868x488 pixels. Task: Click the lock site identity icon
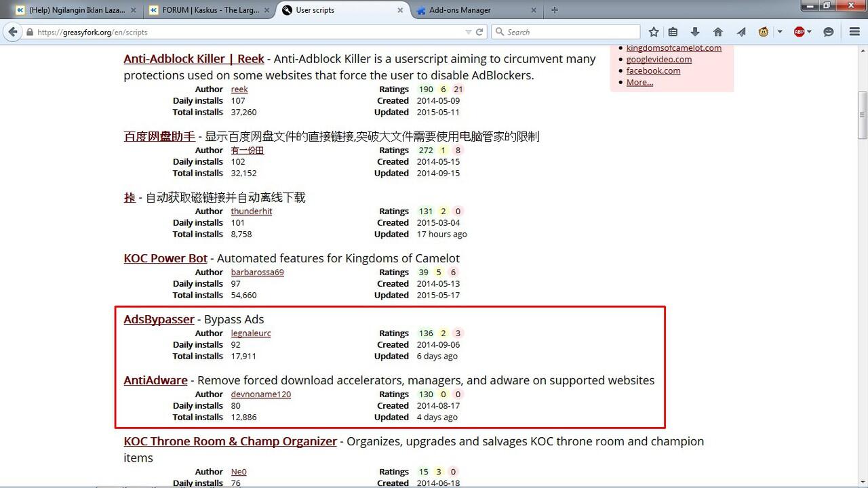[30, 32]
